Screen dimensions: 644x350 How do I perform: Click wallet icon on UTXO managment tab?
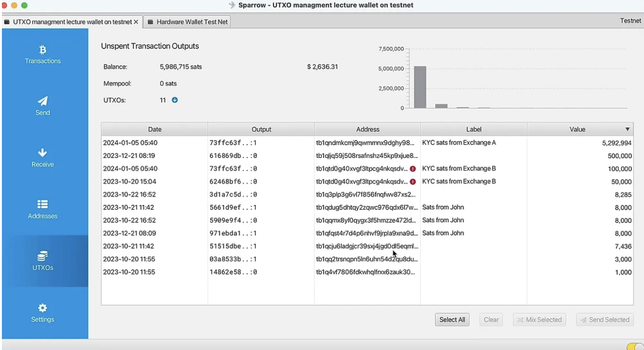[x=7, y=22]
